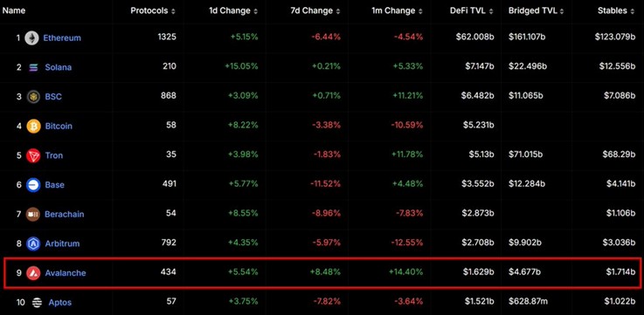Image resolution: width=644 pixels, height=315 pixels.
Task: Click the Berachain bear logo icon
Action: [33, 214]
